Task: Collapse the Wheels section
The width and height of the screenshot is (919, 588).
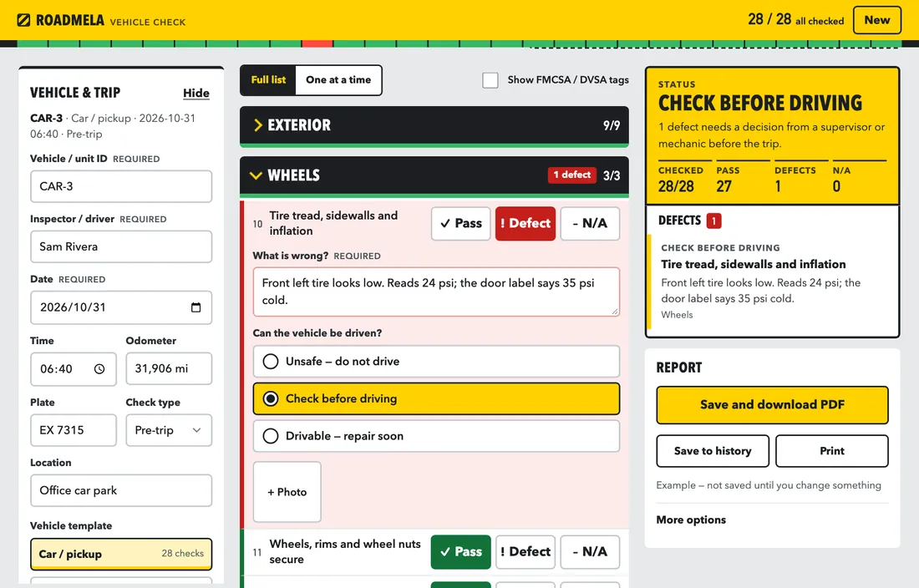Action: tap(434, 175)
